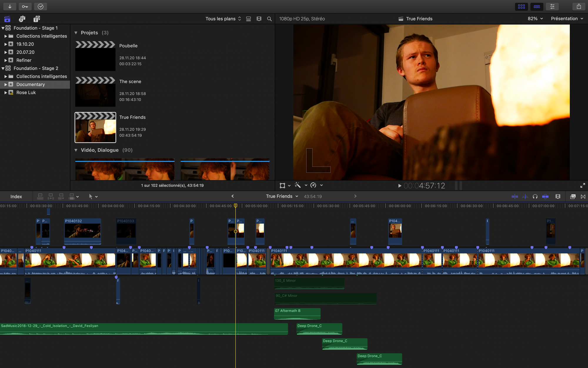Select the 130_E Minor audio clip
Screen dimensions: 588x368
click(309, 284)
